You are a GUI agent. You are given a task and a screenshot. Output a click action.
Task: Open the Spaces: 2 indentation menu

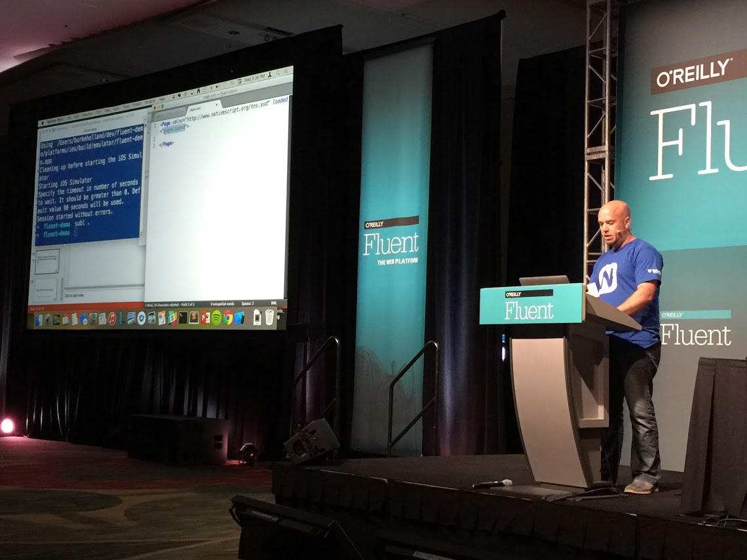pyautogui.click(x=247, y=303)
